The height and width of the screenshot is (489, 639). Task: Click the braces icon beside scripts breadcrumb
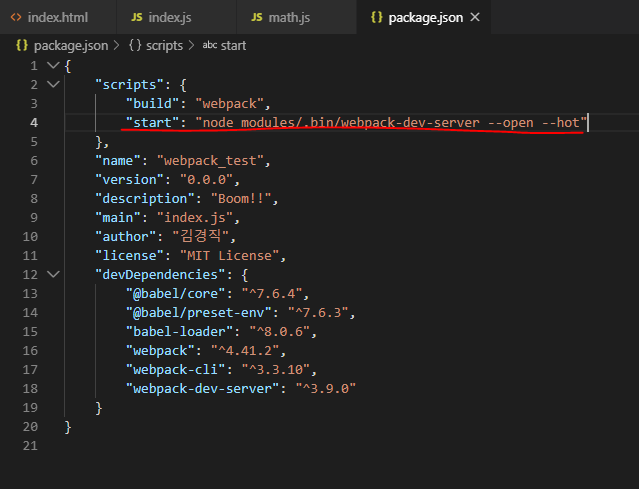pos(135,45)
